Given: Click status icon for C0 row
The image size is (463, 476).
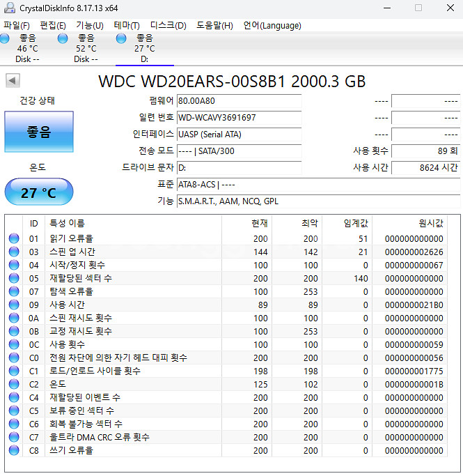Looking at the screenshot, I should tap(14, 358).
